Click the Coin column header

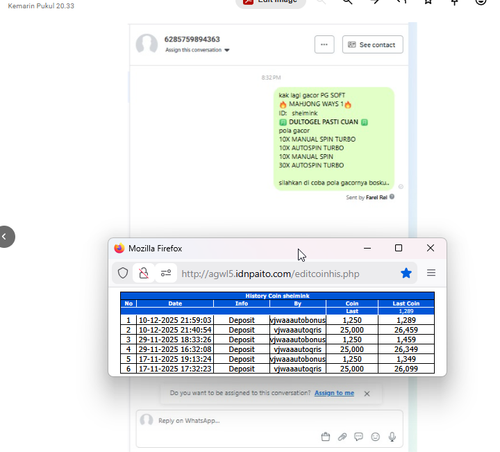[352, 303]
